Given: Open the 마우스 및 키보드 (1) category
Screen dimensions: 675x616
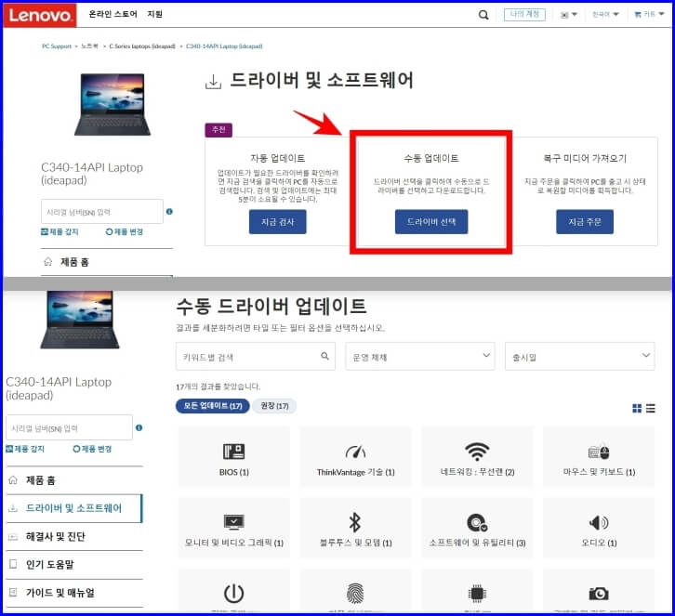Looking at the screenshot, I should 599,457.
